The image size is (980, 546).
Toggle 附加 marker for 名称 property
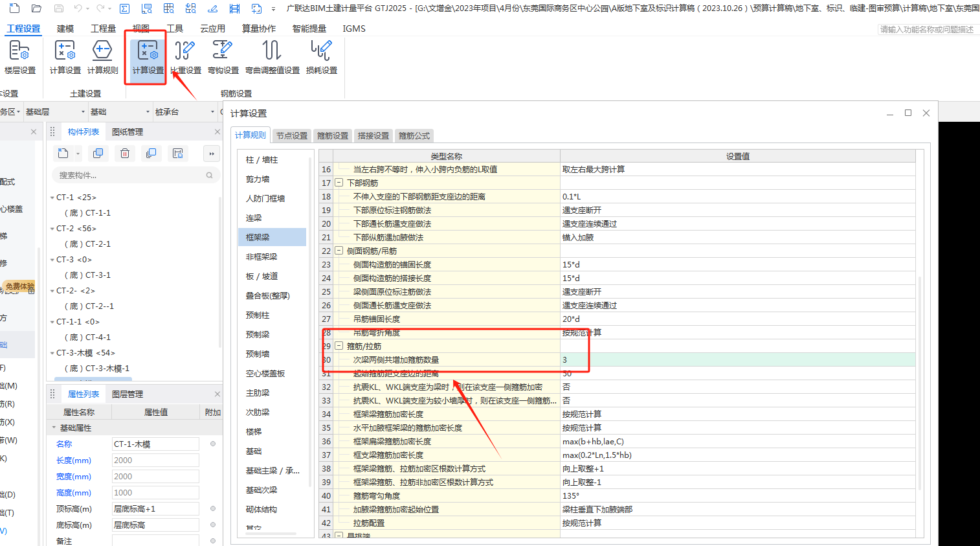pyautogui.click(x=213, y=444)
